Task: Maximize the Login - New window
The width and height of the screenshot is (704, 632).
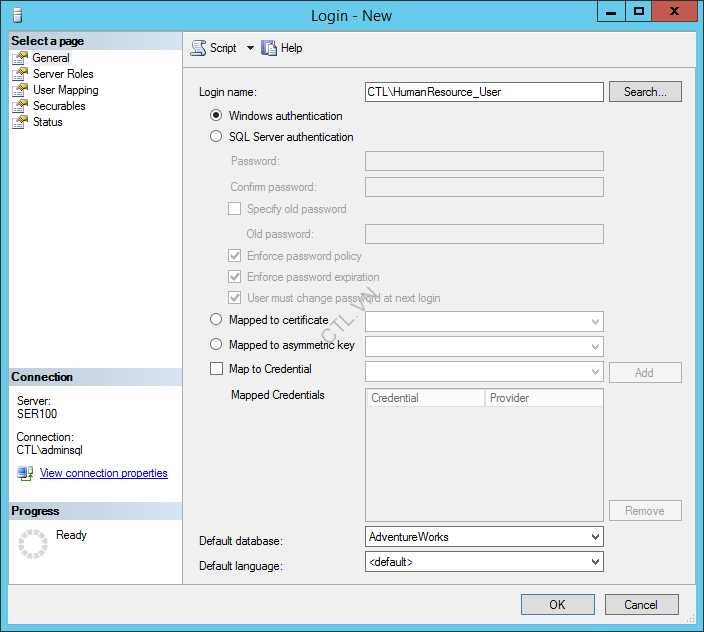Action: point(638,12)
